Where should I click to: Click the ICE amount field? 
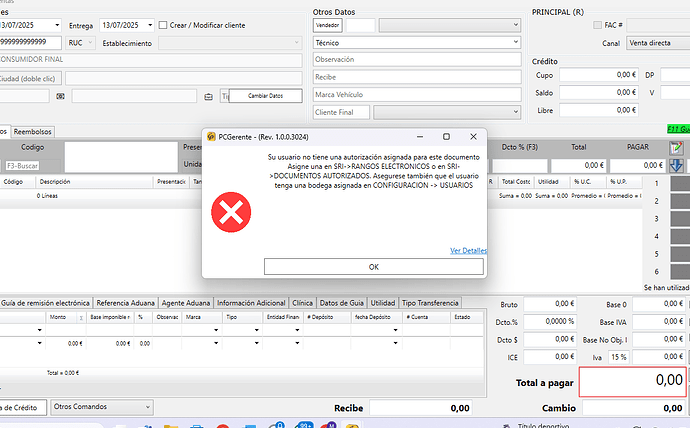[550, 357]
